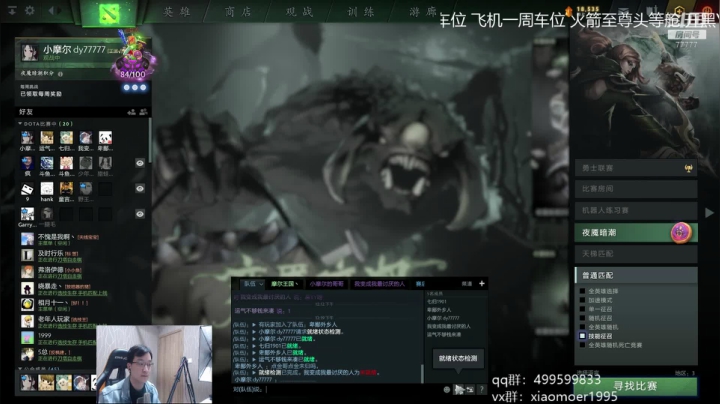
Task: Click the profile avatar of 小摩尔 dy77777
Action: point(29,53)
